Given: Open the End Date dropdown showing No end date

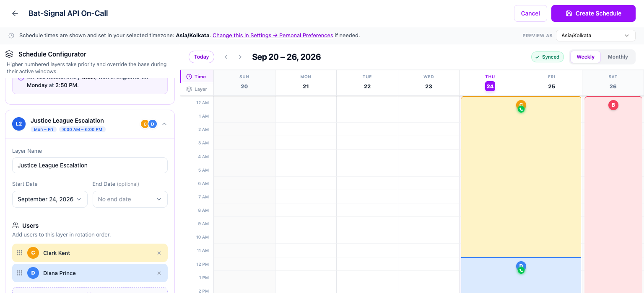Looking at the screenshot, I should [130, 199].
